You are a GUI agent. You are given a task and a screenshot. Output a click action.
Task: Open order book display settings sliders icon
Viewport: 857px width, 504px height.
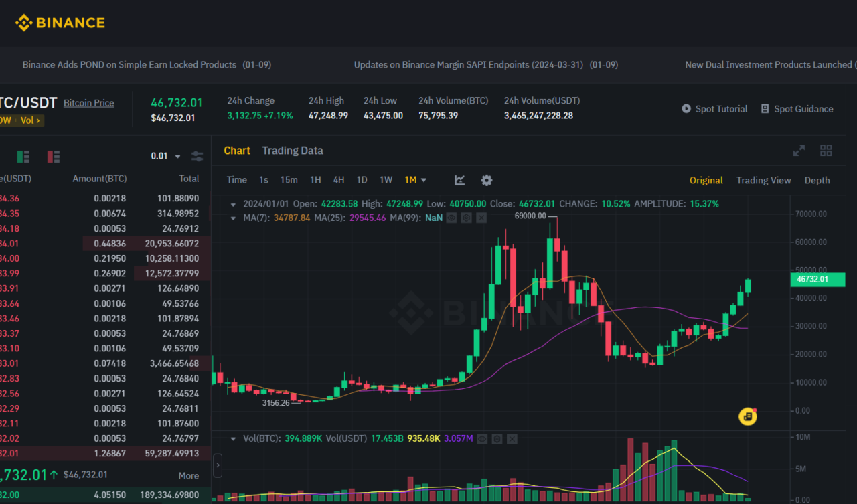[x=197, y=156]
